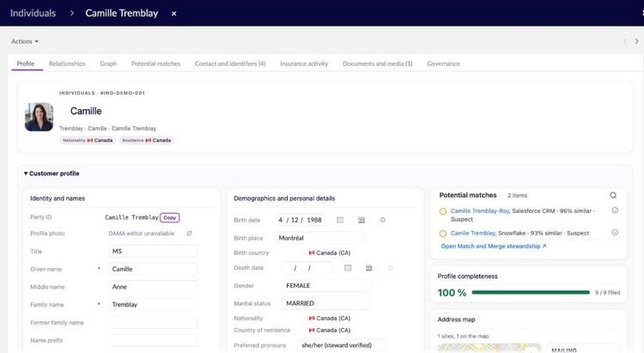Edit the Given name field

pyautogui.click(x=153, y=269)
